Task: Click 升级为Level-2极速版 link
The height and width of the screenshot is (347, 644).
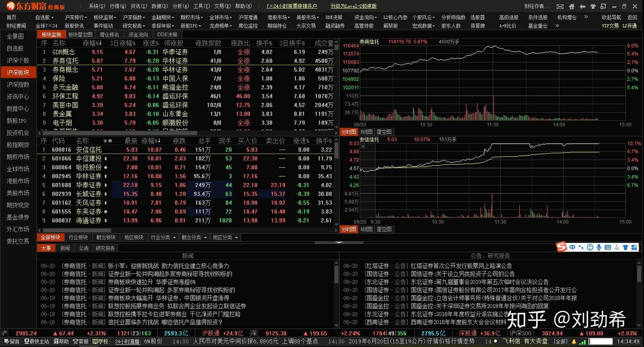Action: [354, 6]
